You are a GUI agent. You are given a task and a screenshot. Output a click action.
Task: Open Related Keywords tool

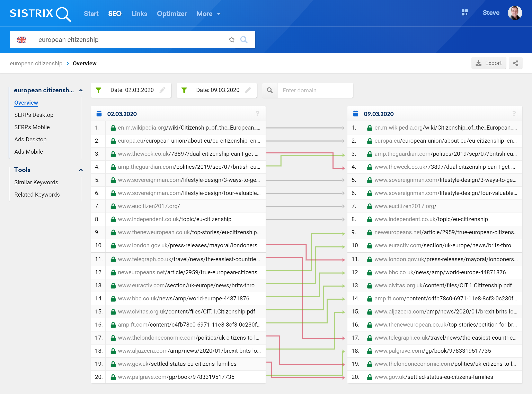(x=37, y=195)
